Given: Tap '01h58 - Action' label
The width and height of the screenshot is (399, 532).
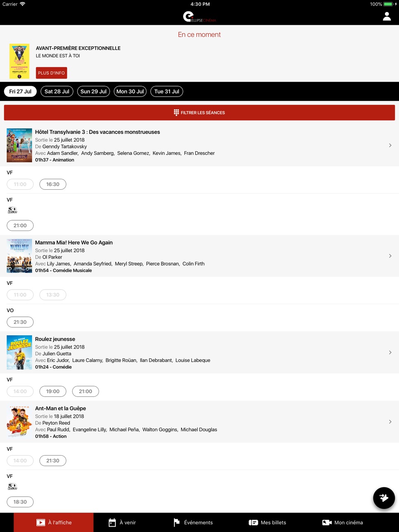Looking at the screenshot, I should [51, 436].
